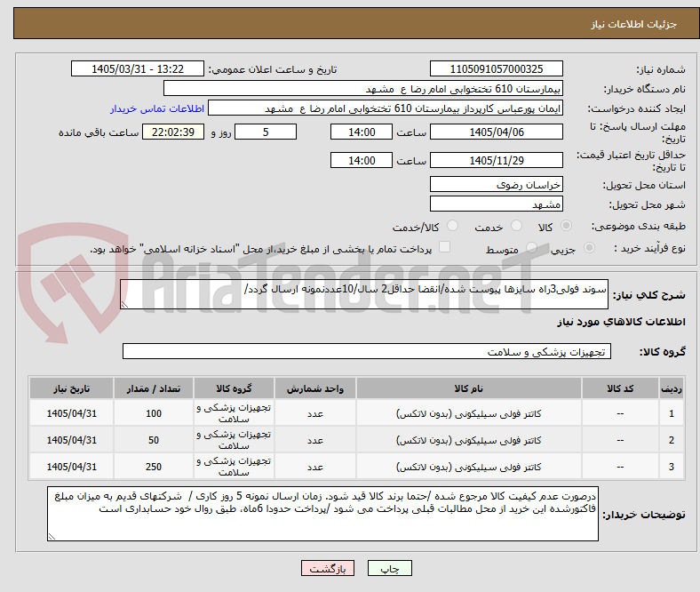This screenshot has width=700, height=592.
Task: Click the چاپ (print) button
Action: (x=389, y=568)
